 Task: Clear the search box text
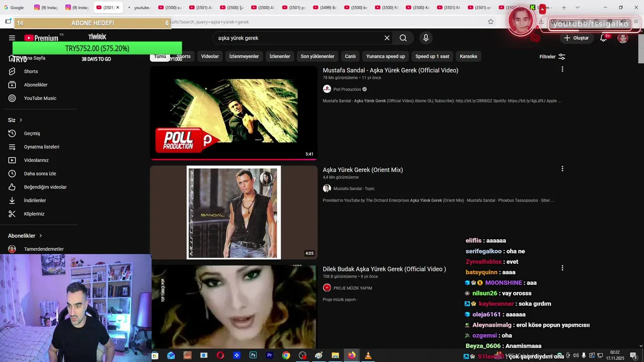(387, 38)
